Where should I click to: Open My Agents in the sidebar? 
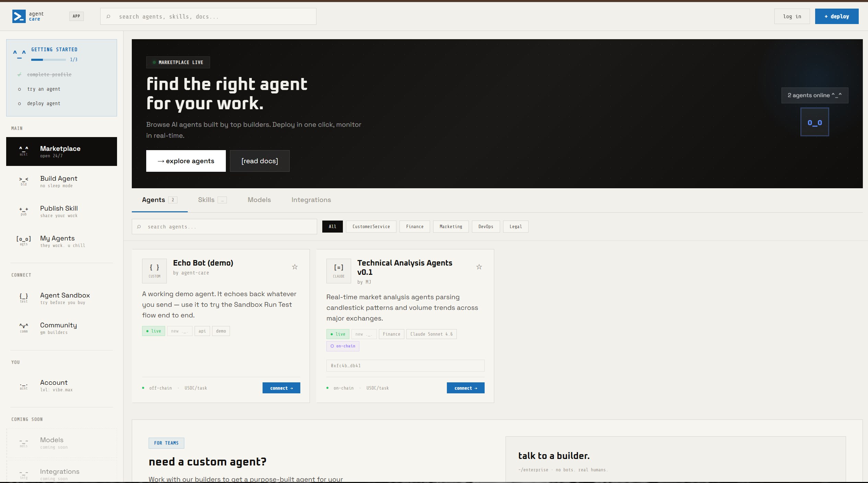61,241
